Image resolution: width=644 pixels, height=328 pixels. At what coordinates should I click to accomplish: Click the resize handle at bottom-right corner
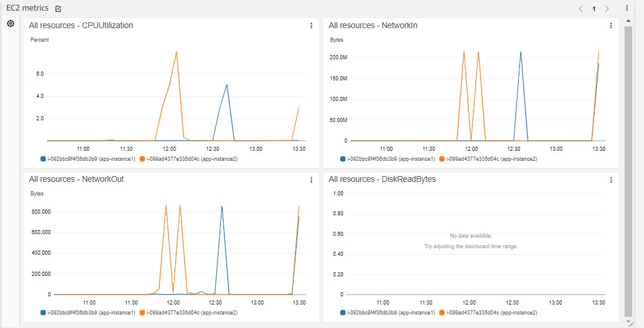630,323
